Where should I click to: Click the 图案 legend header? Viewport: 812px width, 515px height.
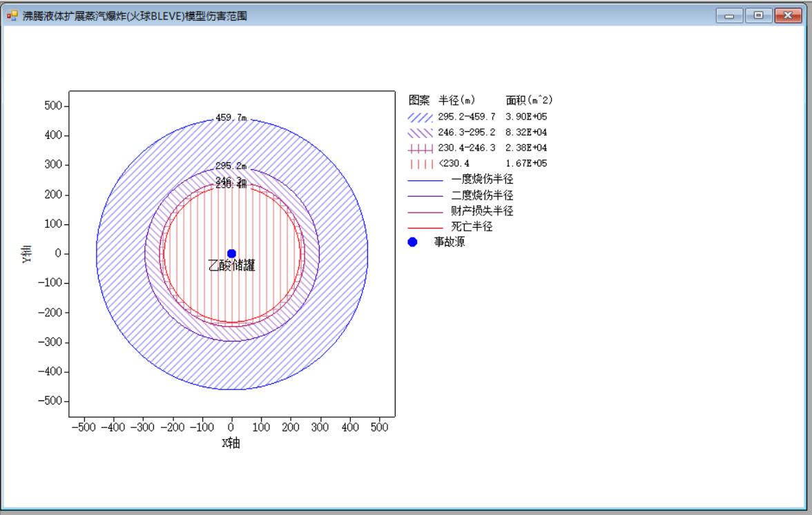tap(419, 100)
